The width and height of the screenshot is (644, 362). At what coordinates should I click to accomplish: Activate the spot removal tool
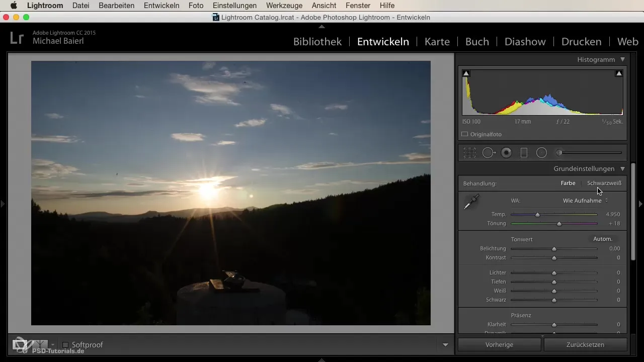click(489, 153)
